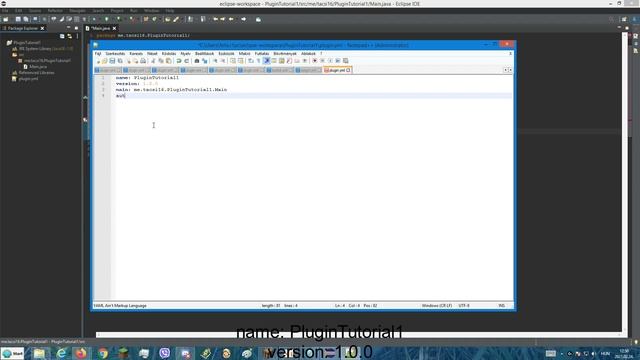Viewport: 640px width, 360px height.
Task: Toggle synchronized vertical scrolling in Notepad++
Action: click(x=233, y=61)
